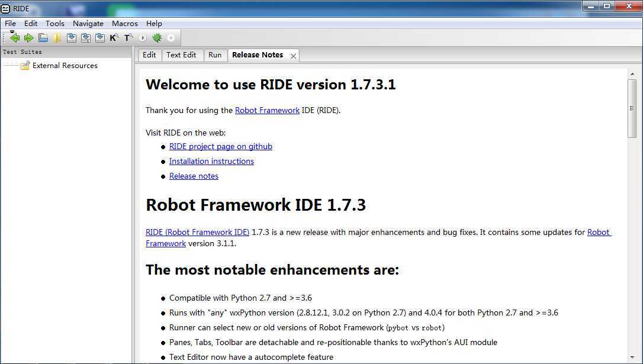Click the Test Suites panel title
Image resolution: width=643 pixels, height=364 pixels.
pos(22,52)
